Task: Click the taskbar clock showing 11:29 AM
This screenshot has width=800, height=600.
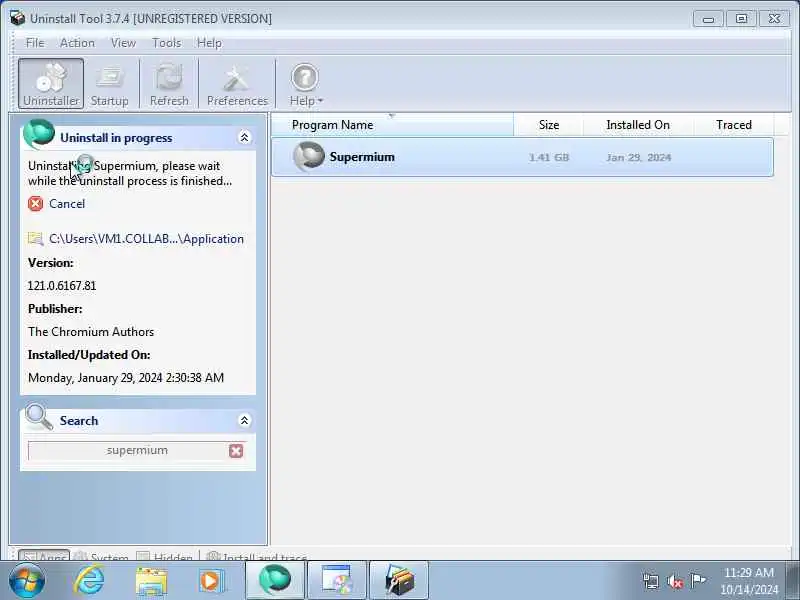Action: 749,581
